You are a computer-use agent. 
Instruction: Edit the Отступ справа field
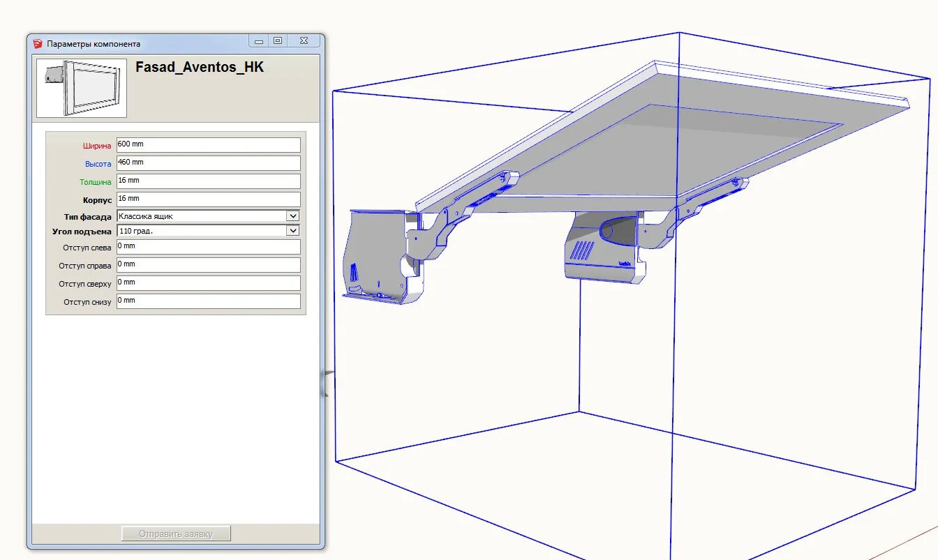tap(208, 264)
